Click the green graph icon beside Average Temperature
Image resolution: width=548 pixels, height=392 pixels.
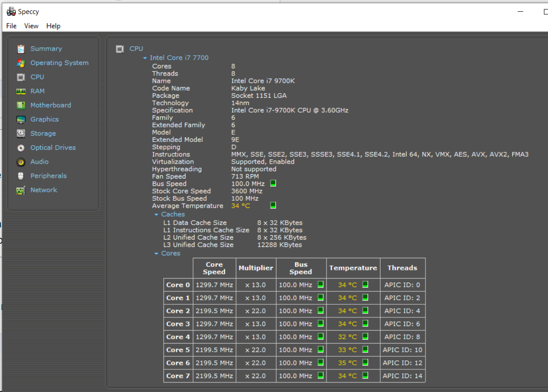point(273,205)
